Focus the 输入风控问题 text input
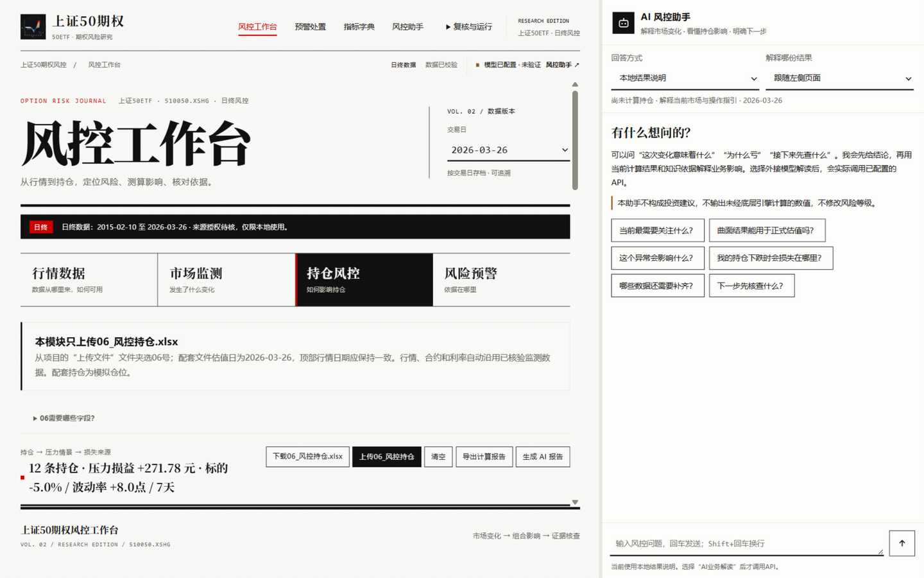The image size is (924, 578). 747,543
